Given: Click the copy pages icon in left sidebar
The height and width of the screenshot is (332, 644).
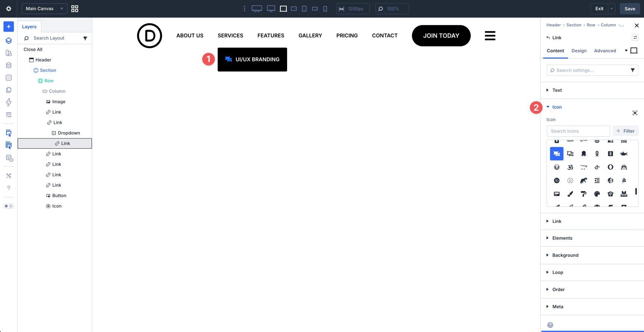Looking at the screenshot, I should tap(9, 90).
